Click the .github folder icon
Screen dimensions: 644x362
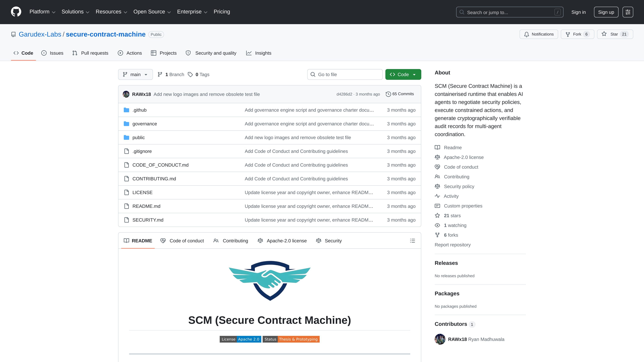(126, 110)
